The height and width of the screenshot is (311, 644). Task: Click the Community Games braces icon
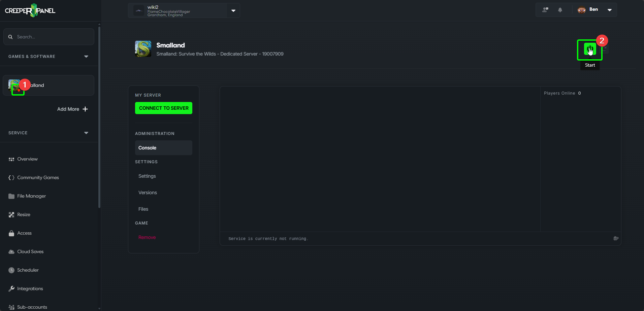(11, 178)
